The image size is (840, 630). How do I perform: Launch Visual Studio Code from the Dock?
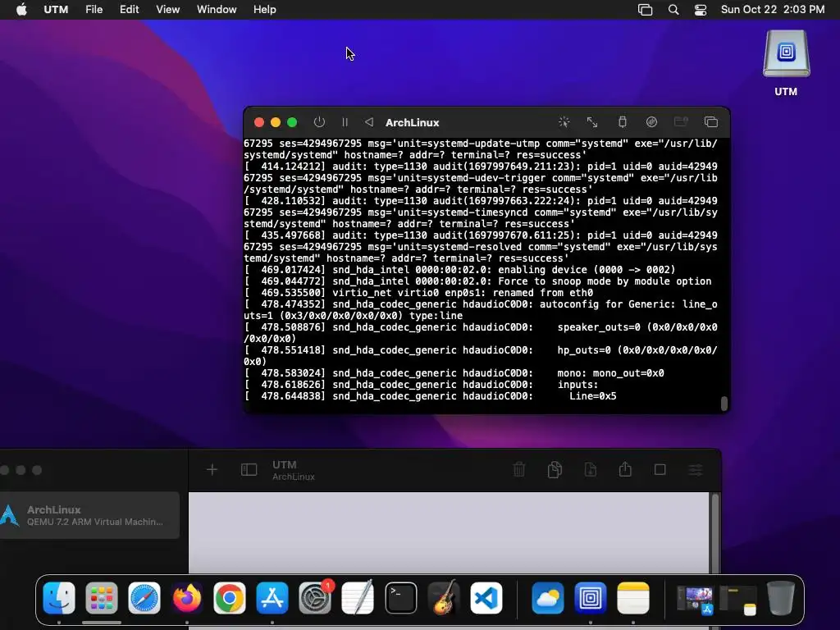(x=486, y=598)
